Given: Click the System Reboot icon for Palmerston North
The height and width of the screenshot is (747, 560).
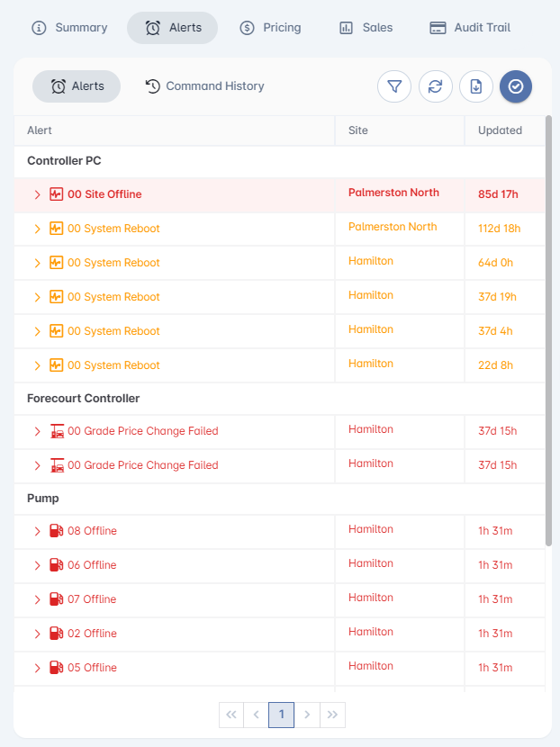Looking at the screenshot, I should [56, 229].
